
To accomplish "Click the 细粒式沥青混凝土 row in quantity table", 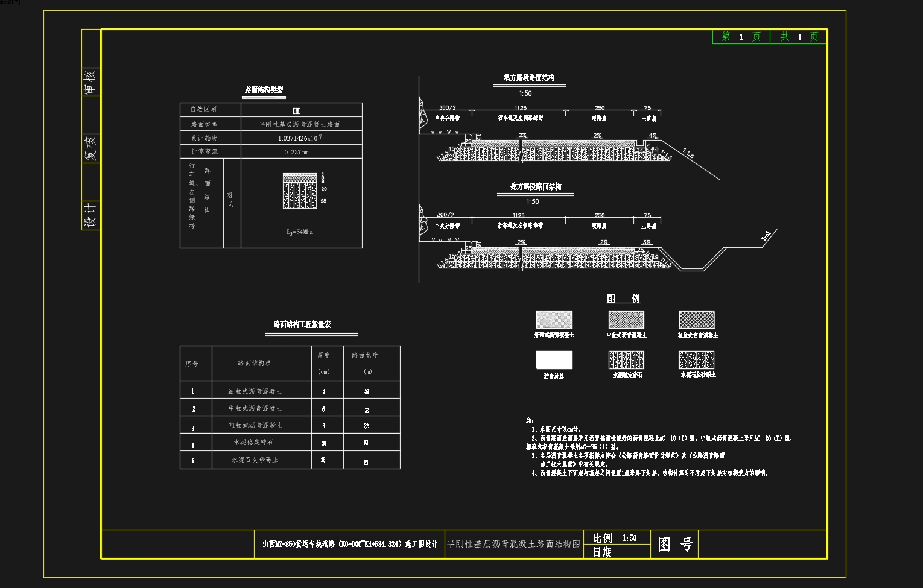I will click(290, 390).
